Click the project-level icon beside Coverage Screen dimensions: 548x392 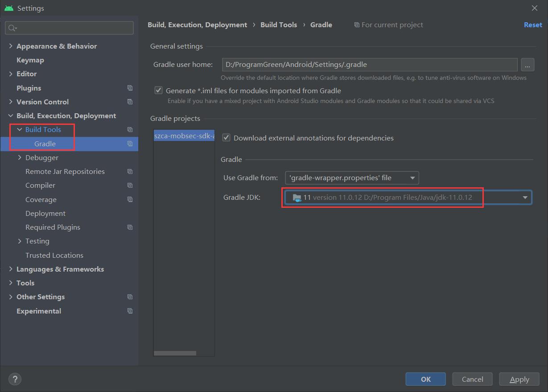[x=130, y=199]
